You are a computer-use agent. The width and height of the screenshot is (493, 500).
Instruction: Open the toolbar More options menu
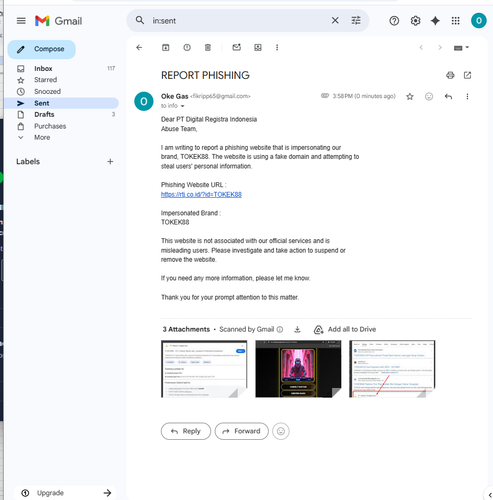point(277,48)
